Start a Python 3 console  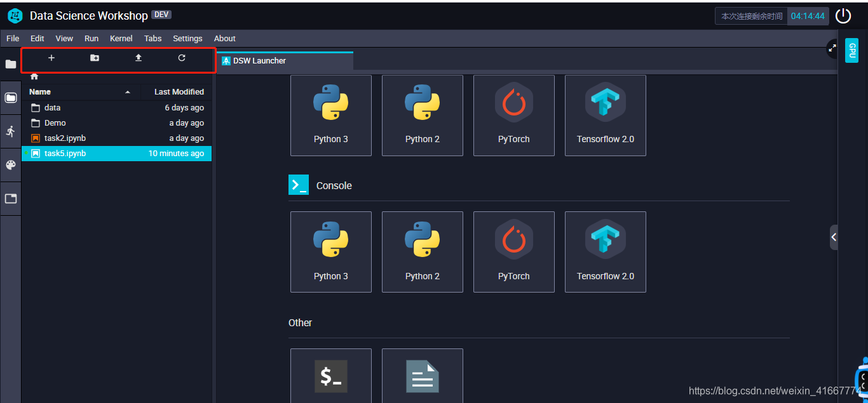tap(331, 252)
